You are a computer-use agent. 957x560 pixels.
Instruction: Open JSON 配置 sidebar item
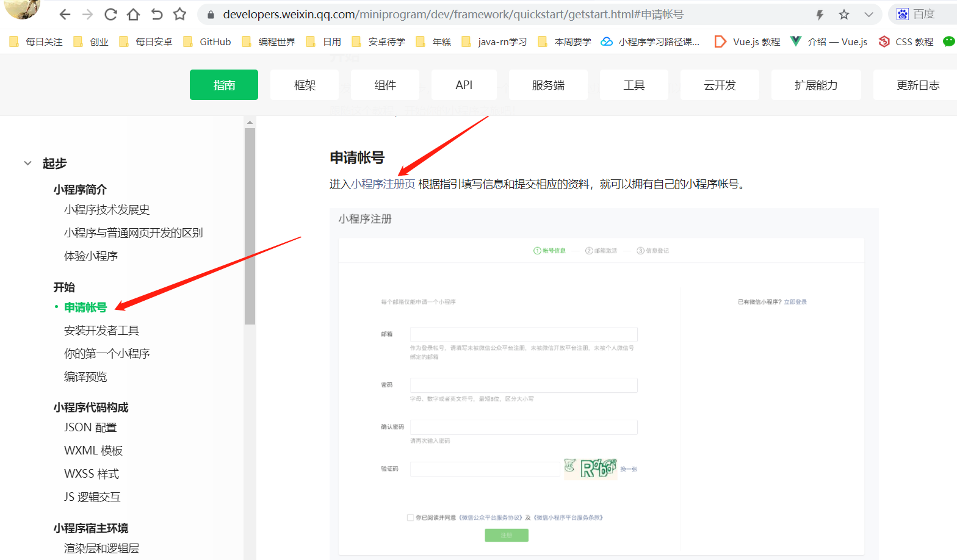click(x=90, y=428)
